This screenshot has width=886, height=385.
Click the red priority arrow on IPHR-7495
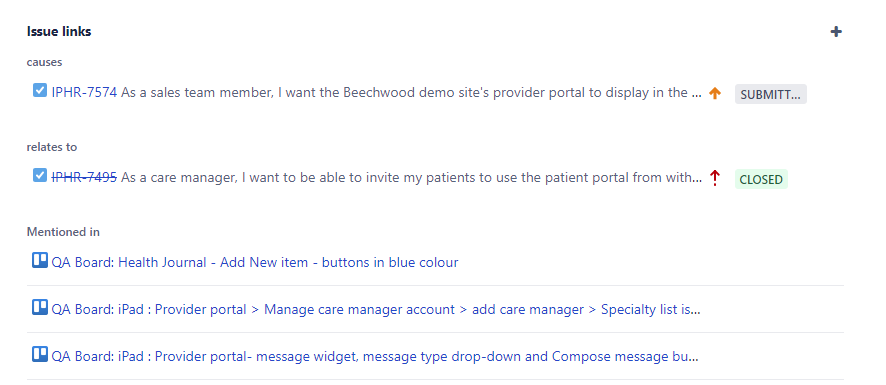(715, 178)
